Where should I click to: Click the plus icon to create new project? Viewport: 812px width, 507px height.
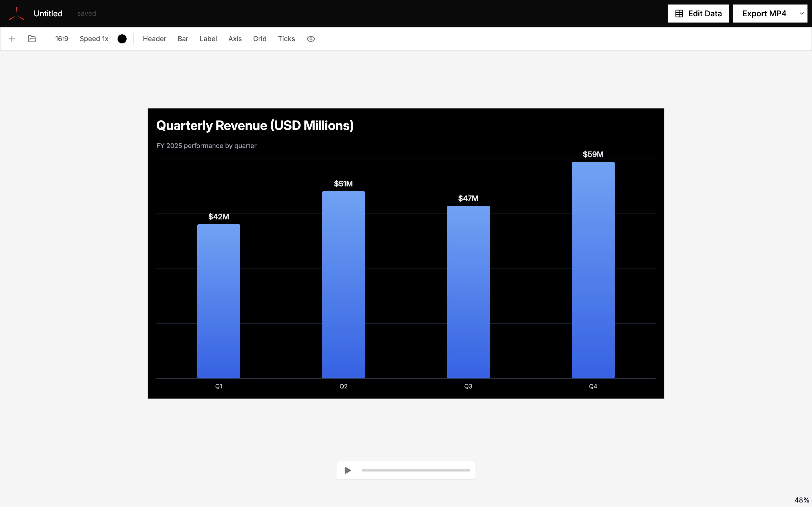pos(12,39)
